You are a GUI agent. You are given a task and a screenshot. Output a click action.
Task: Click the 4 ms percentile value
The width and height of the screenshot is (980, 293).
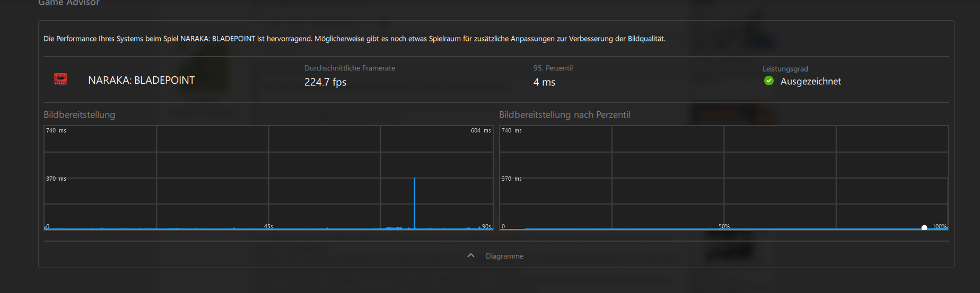tap(544, 82)
